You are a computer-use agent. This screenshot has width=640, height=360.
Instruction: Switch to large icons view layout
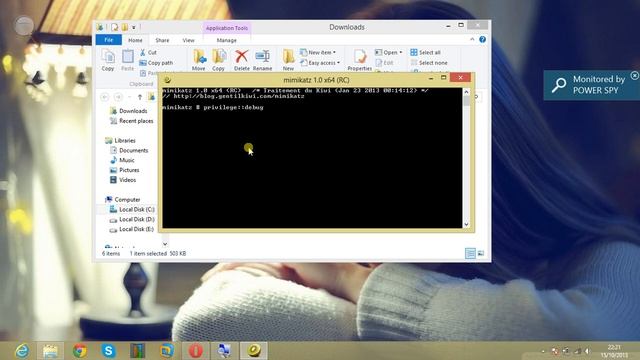[x=481, y=253]
